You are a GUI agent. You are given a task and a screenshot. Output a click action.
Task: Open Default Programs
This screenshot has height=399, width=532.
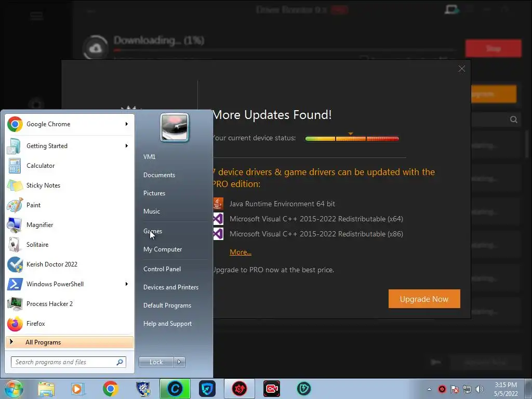pos(167,305)
